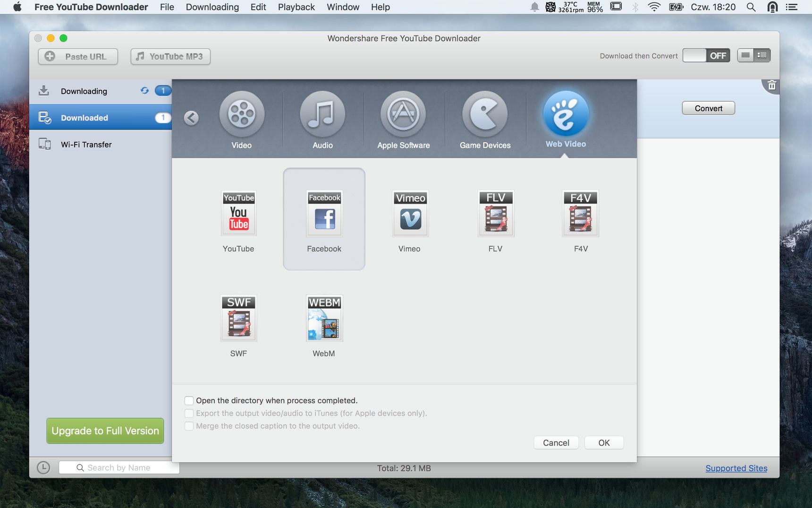The width and height of the screenshot is (812, 508).
Task: Open the File menu
Action: click(x=167, y=7)
